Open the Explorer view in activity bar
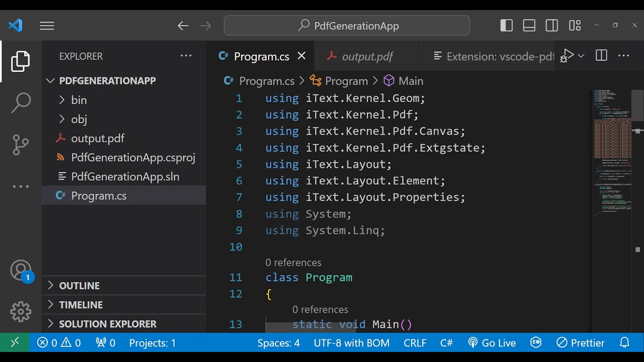Image resolution: width=644 pixels, height=362 pixels. [x=21, y=61]
